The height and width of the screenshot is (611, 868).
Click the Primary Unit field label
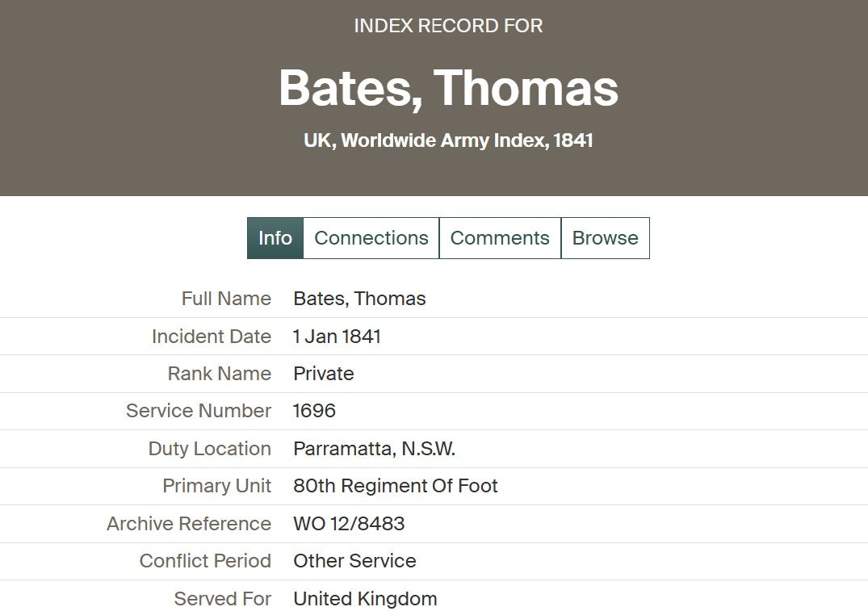point(216,486)
